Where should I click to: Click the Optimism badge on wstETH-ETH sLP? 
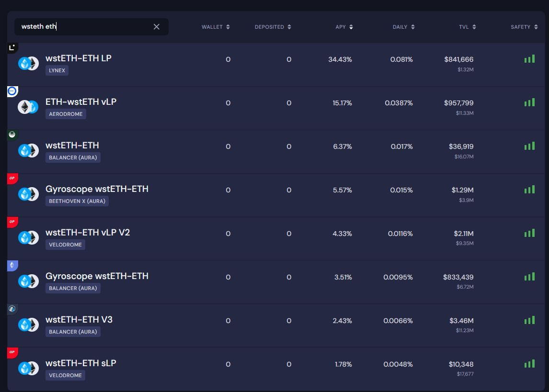[x=12, y=352]
